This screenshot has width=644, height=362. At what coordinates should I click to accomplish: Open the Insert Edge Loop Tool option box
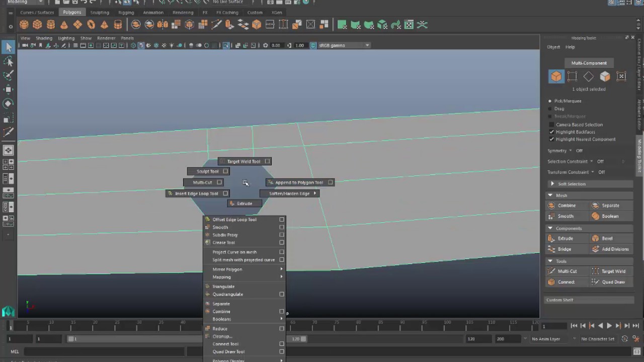pos(225,194)
